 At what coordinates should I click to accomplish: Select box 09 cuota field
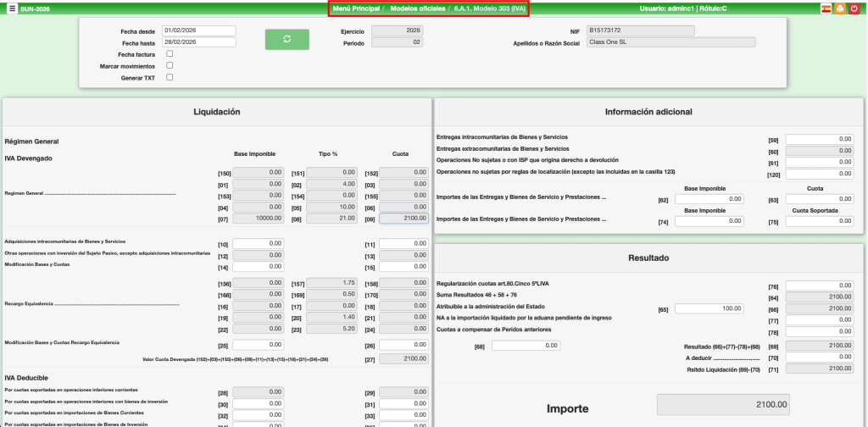403,219
